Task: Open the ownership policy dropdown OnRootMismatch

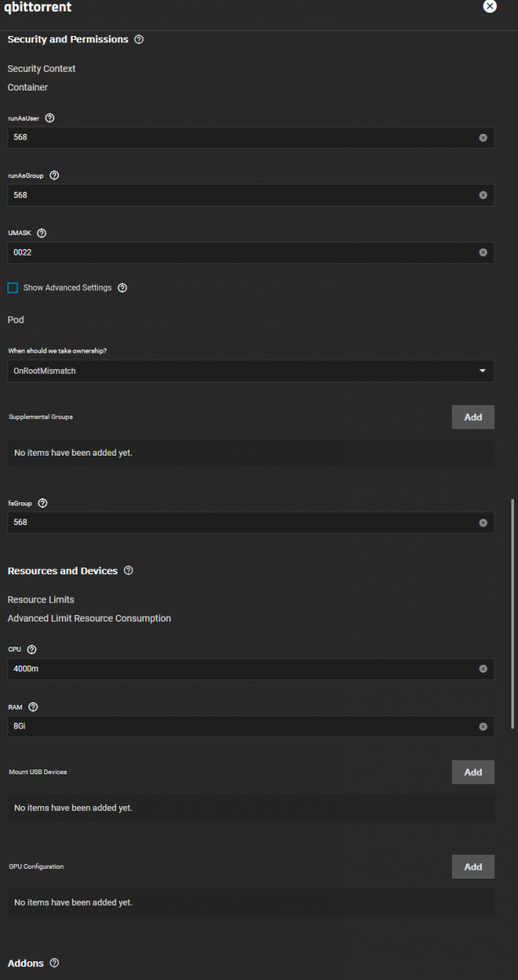Action: 251,371
